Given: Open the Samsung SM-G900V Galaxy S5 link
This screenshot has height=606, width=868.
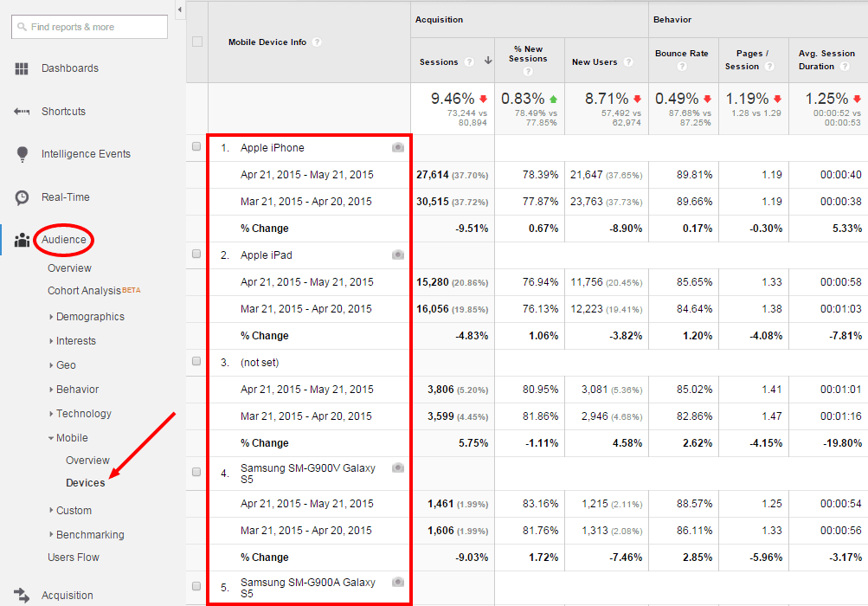Looking at the screenshot, I should (308, 474).
